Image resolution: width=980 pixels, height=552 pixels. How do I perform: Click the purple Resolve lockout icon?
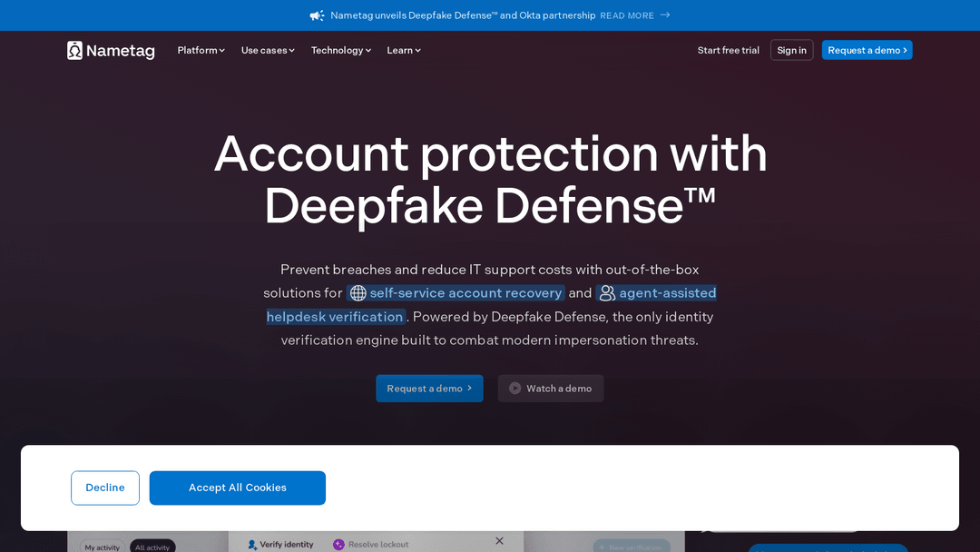coord(338,545)
